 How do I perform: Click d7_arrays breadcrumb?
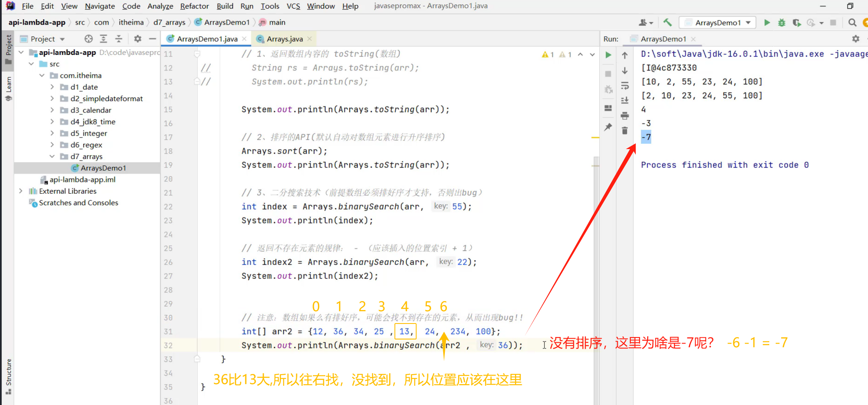[x=169, y=23]
